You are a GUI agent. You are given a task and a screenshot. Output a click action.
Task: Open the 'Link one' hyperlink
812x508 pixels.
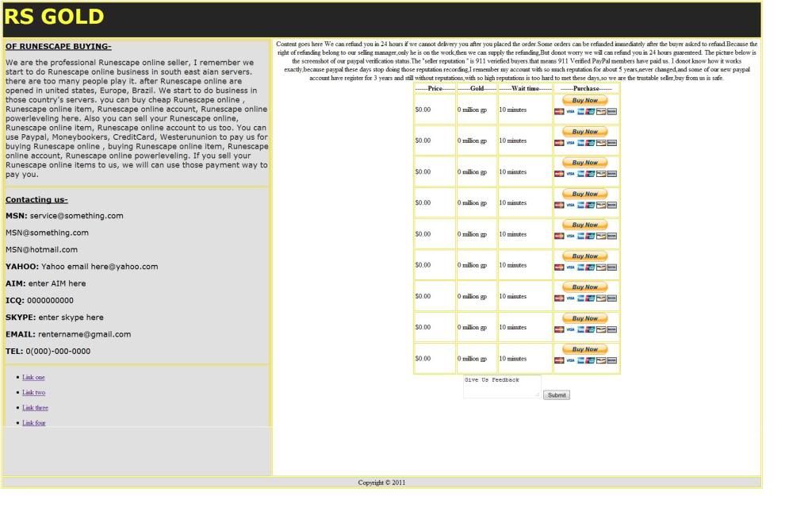pyautogui.click(x=33, y=377)
